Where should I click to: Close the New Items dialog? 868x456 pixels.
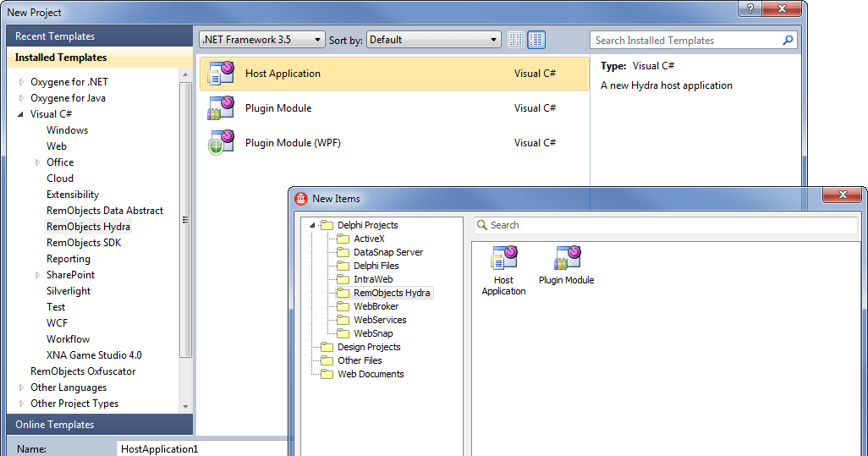(x=843, y=195)
